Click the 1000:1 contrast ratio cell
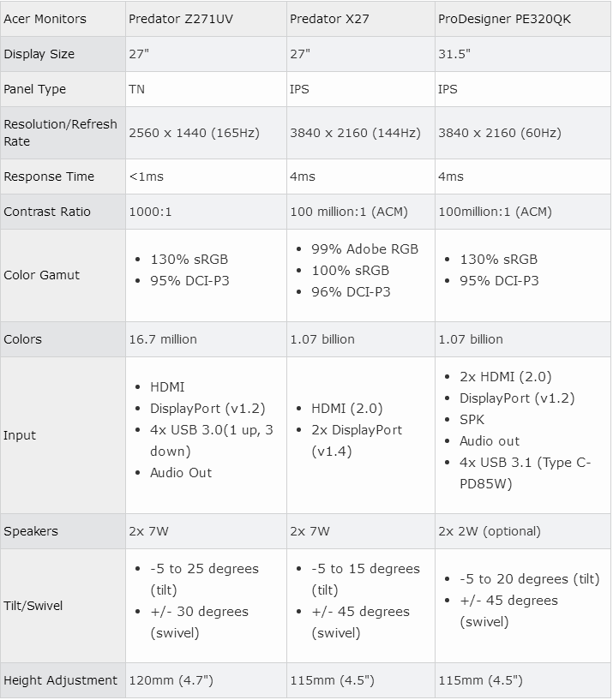The width and height of the screenshot is (613, 700). pos(150,212)
